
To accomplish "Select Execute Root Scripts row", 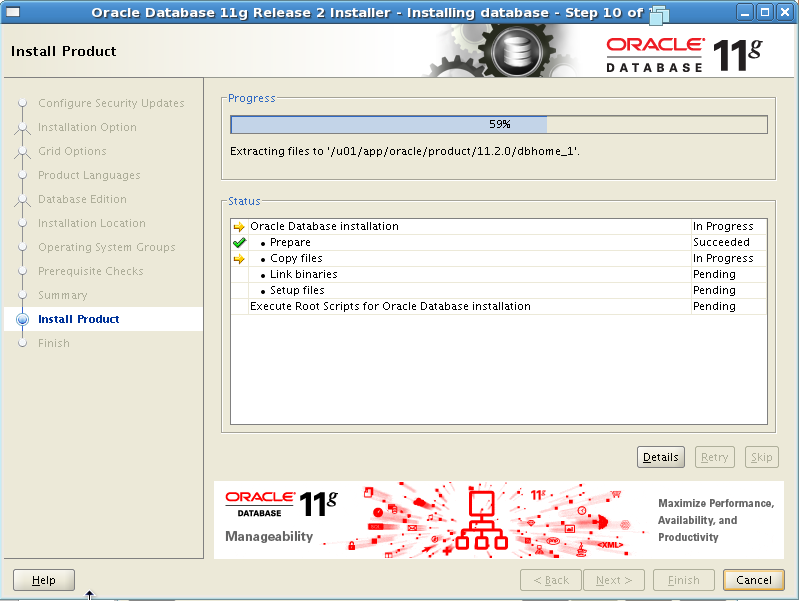I will click(x=499, y=306).
